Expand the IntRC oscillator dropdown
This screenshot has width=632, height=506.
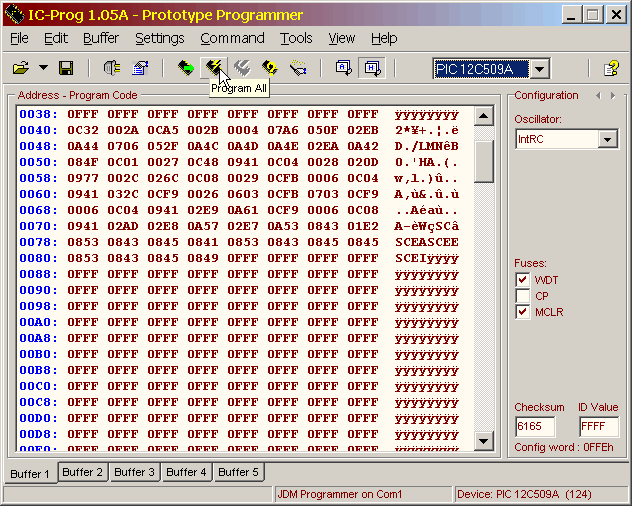tap(607, 140)
